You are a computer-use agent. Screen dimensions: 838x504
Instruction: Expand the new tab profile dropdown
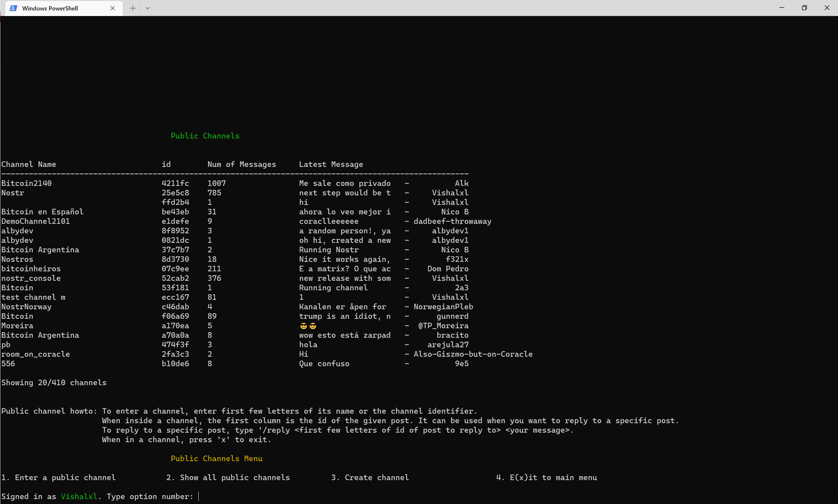[x=147, y=8]
